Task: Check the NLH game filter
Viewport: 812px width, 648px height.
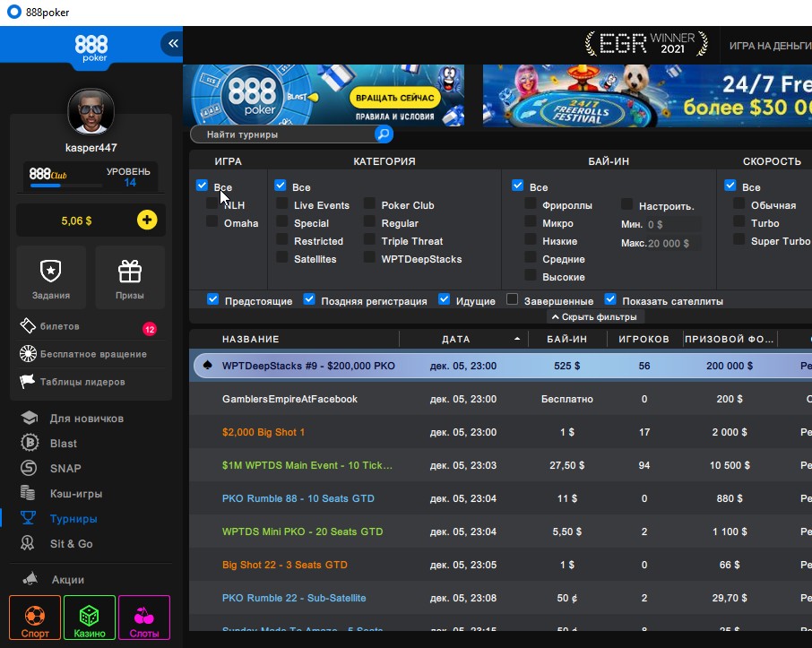Action: tap(212, 203)
